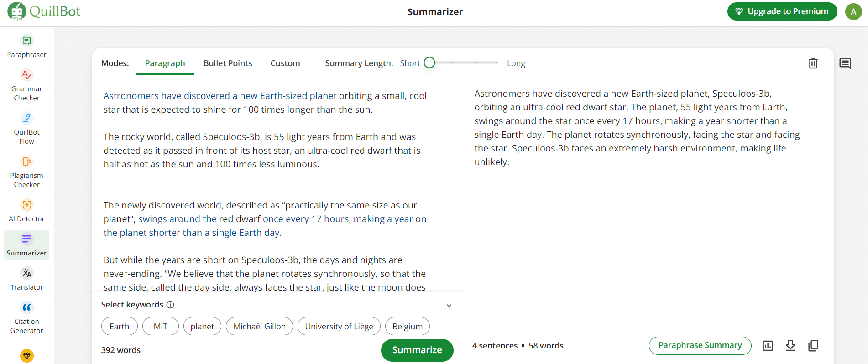Click the green Summarize button
Viewport: 868px width, 364px height.
coord(417,350)
